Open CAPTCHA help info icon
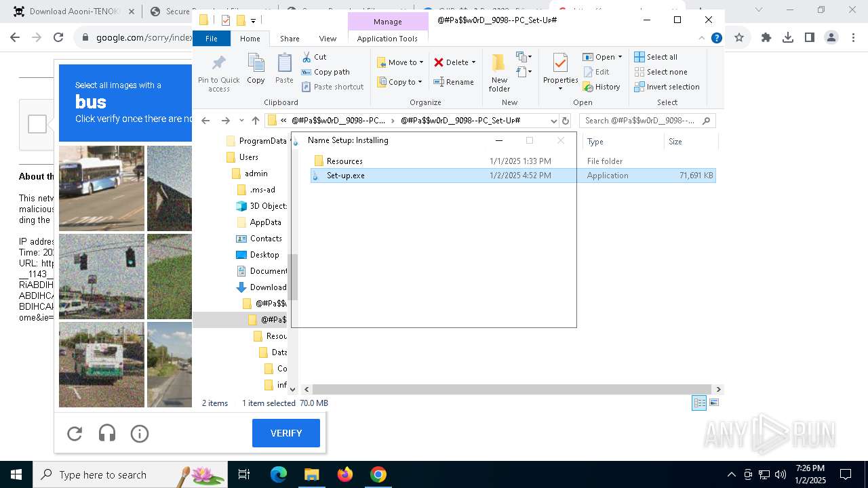 tap(140, 434)
